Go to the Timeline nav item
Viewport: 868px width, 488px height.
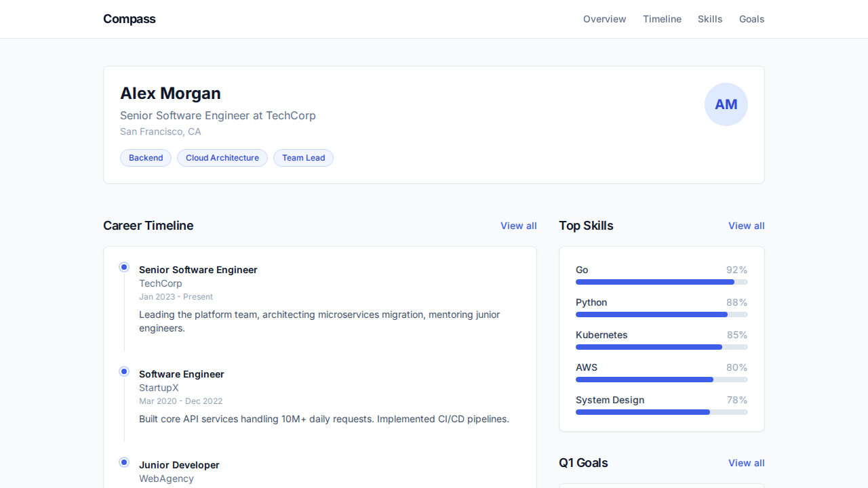pos(662,19)
